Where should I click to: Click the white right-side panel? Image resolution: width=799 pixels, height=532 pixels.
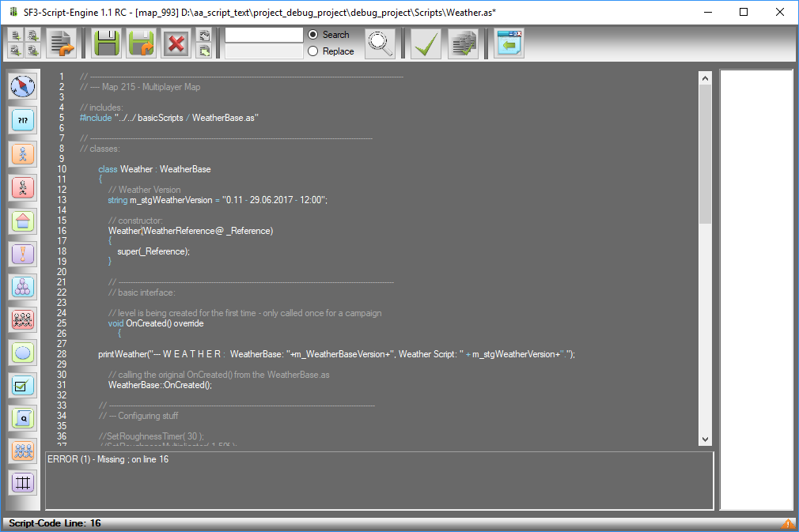click(x=756, y=290)
